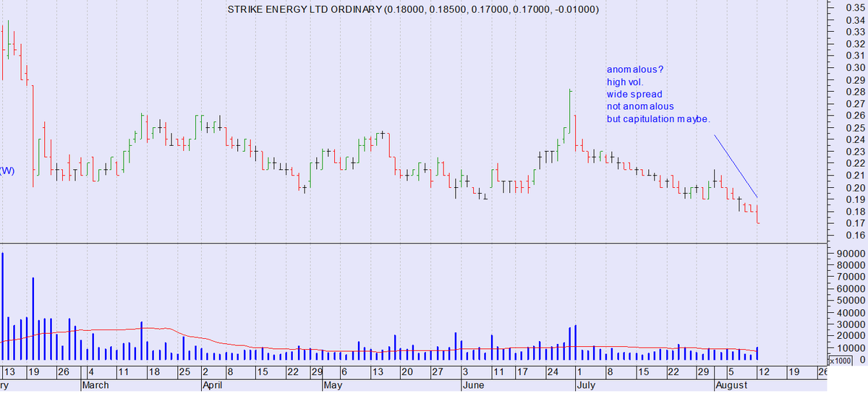Click the tallest volume bar in mid-February

click(x=2, y=306)
